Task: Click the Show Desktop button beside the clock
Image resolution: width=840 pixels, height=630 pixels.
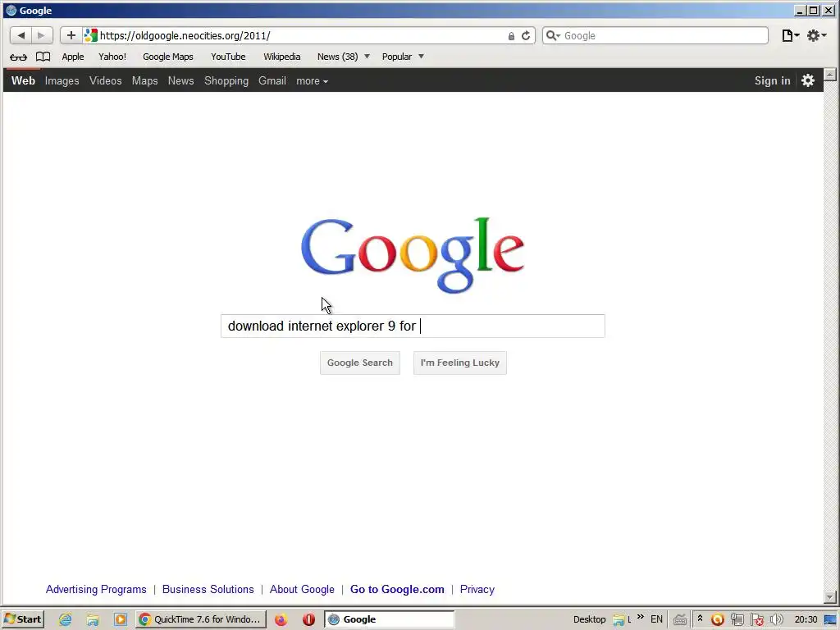Action: [830, 620]
